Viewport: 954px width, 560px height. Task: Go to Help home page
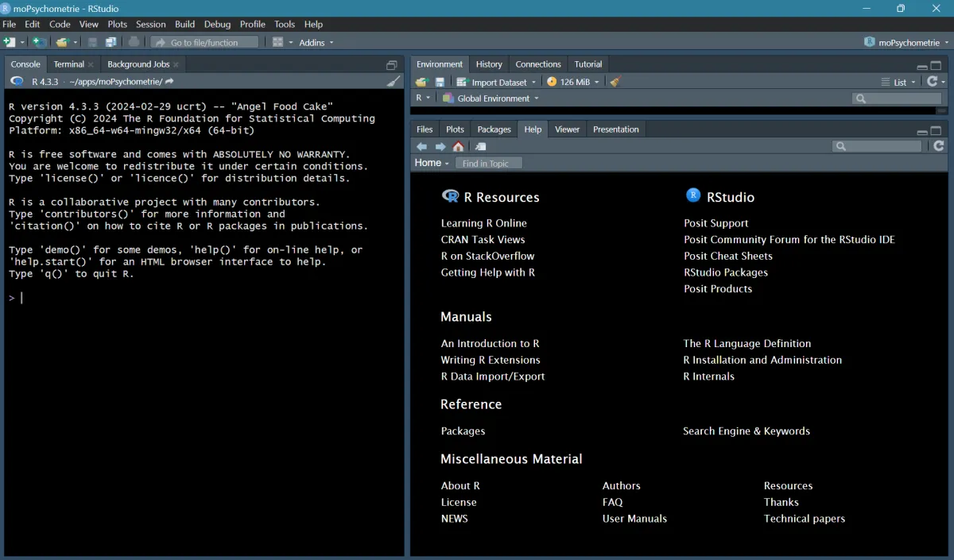(458, 146)
